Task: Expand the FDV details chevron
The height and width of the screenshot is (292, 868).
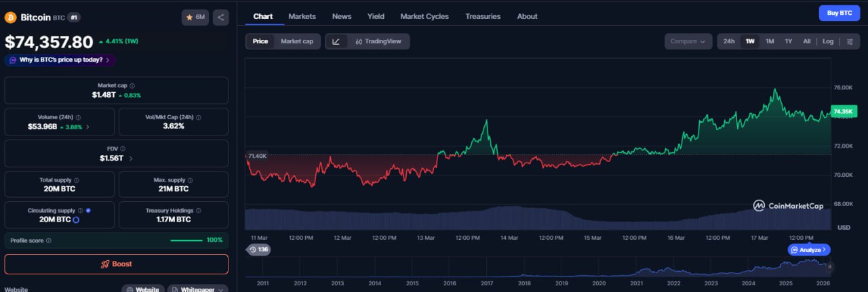Action: [x=131, y=158]
